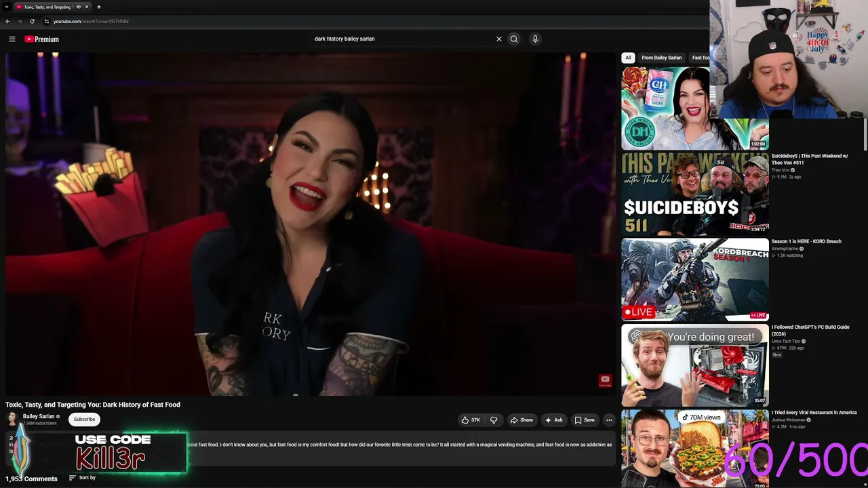
Task: Visit the Joshua Weissman channel name
Action: pos(787,420)
